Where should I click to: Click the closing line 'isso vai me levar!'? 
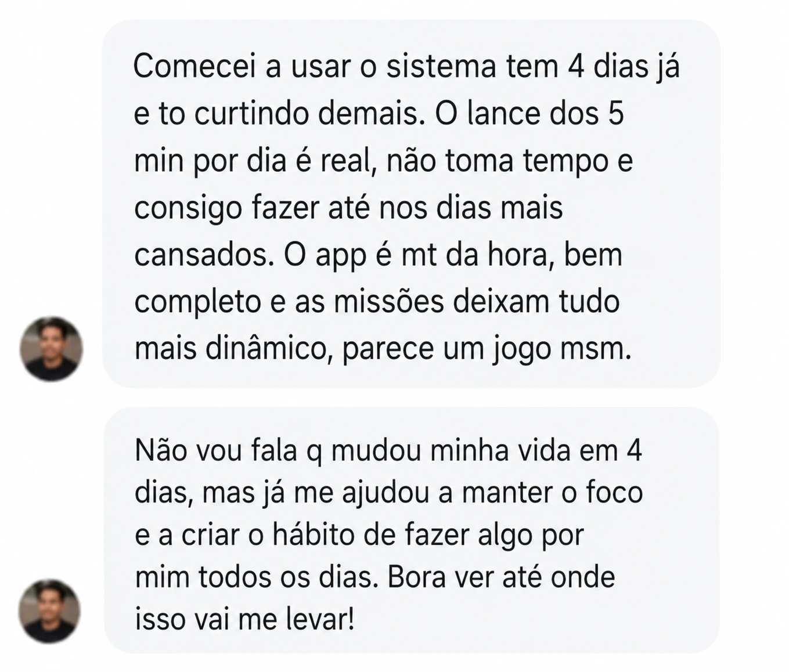(244, 620)
